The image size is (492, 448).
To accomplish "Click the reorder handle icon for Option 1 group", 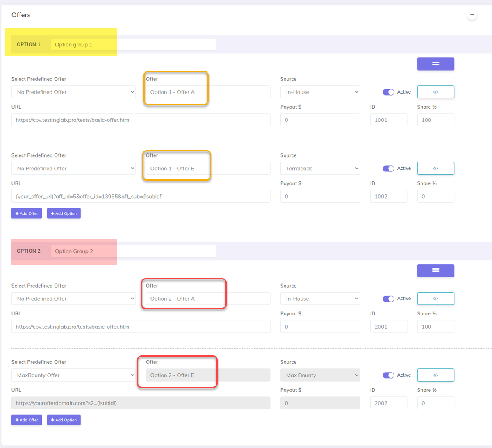I will click(x=435, y=64).
